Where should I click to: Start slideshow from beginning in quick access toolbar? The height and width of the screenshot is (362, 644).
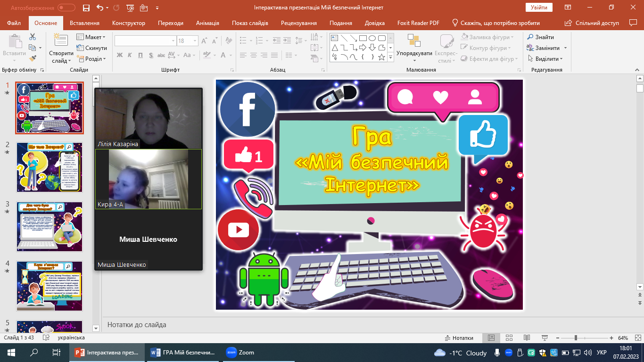pos(130,8)
